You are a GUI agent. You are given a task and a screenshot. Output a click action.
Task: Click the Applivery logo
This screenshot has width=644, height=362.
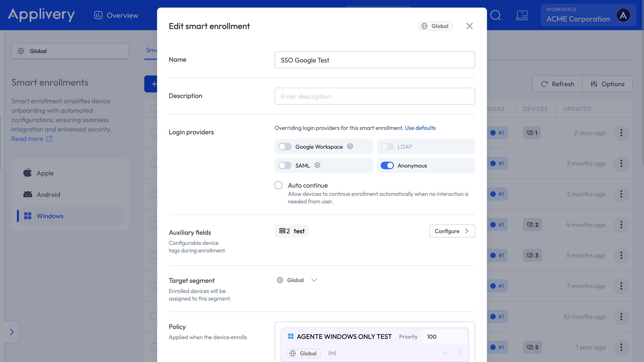(x=41, y=15)
